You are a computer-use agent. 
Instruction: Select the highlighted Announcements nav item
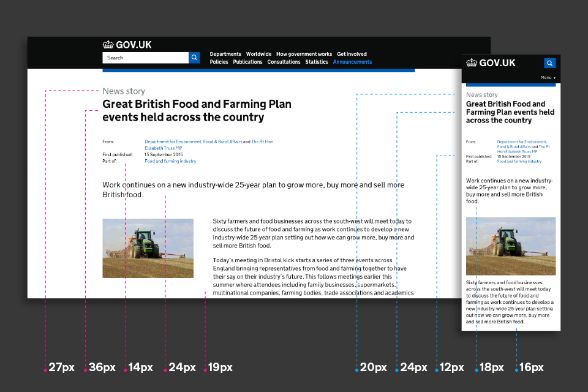(353, 62)
